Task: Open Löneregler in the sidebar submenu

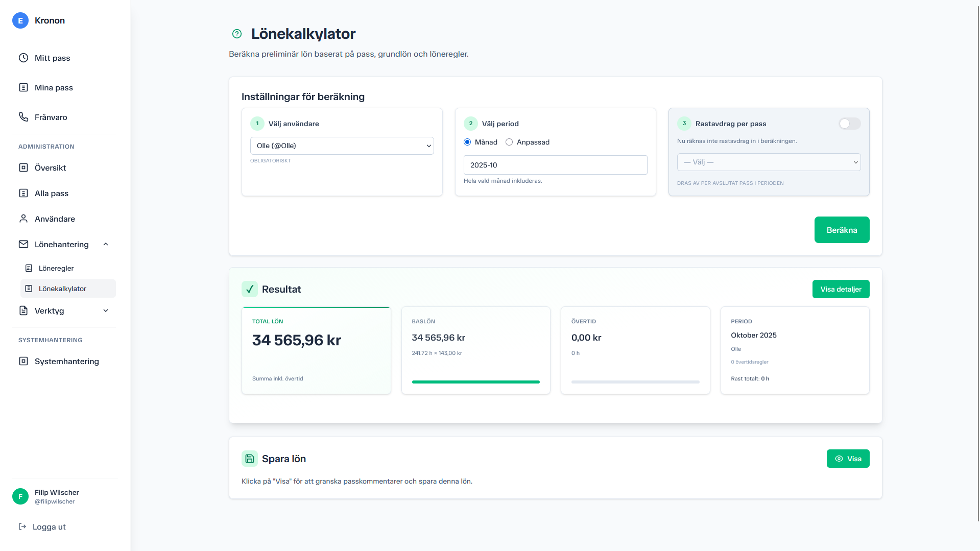Action: 56,268
